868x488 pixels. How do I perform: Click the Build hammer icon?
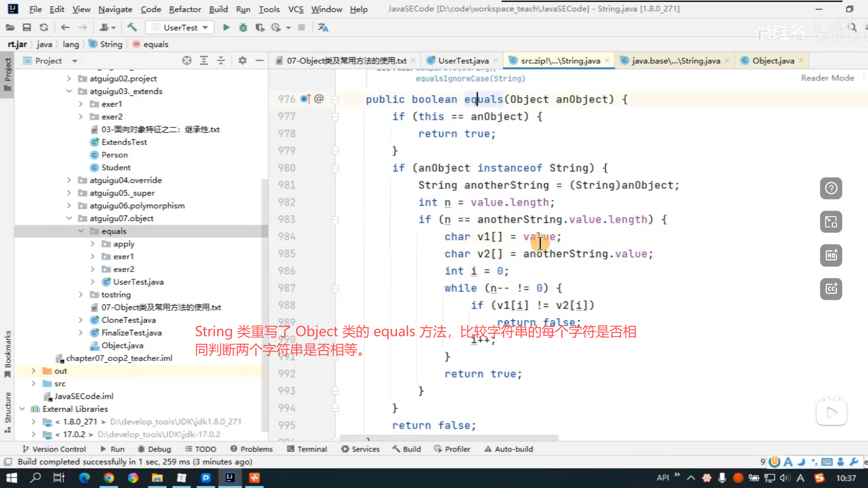point(132,28)
